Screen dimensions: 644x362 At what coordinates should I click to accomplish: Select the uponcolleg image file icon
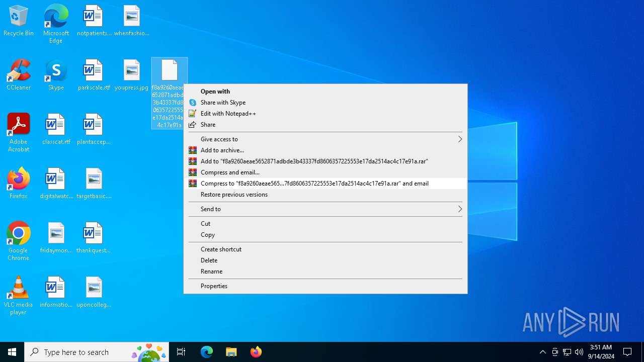pos(94,293)
